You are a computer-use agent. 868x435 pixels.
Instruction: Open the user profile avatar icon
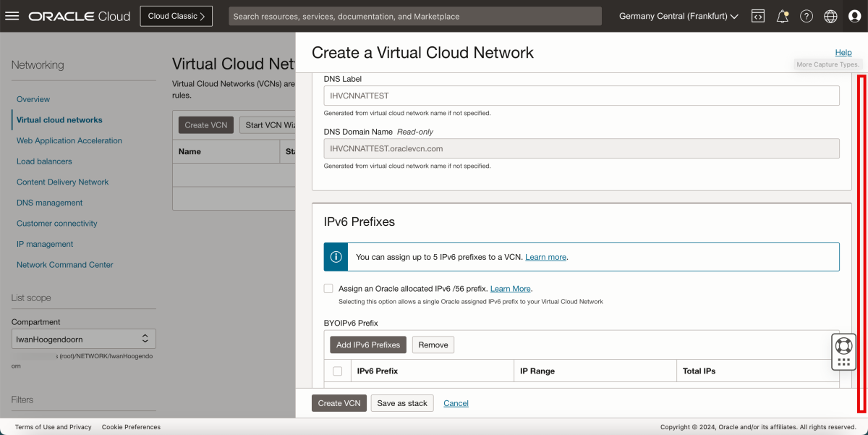coord(854,15)
